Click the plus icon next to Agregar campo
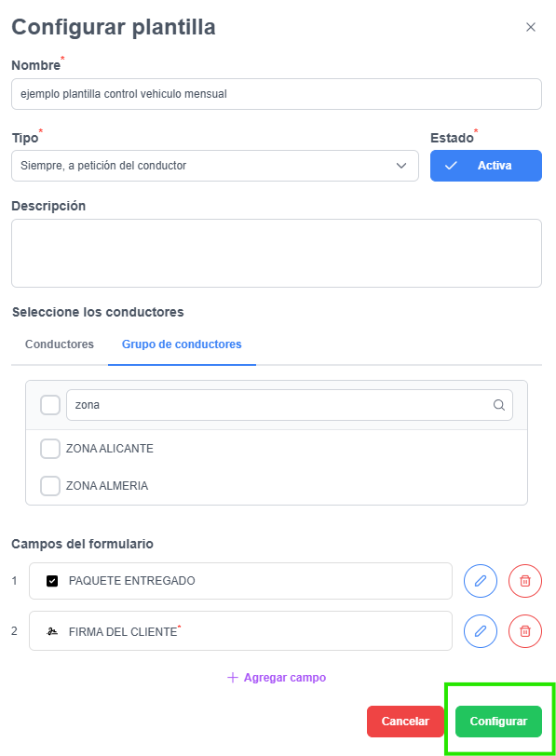The height and width of the screenshot is (756, 556). coord(233,678)
